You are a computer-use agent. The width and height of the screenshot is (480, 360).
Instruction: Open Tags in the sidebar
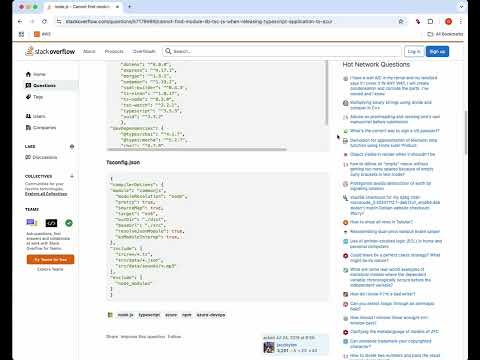click(x=35, y=97)
